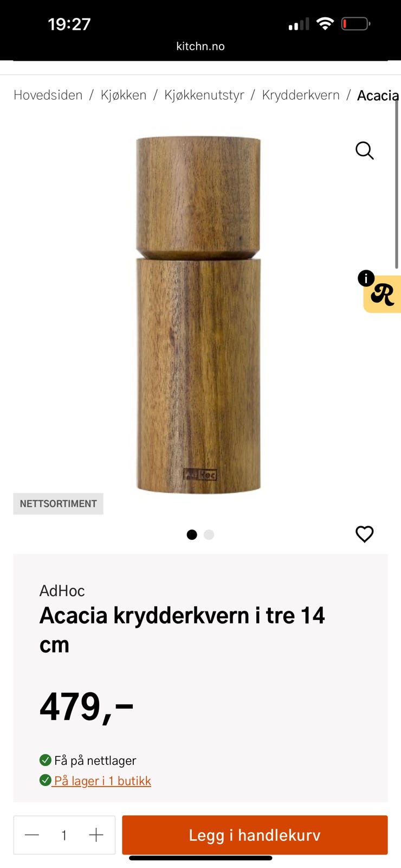Open På lager i 1 butikk link

[102, 781]
